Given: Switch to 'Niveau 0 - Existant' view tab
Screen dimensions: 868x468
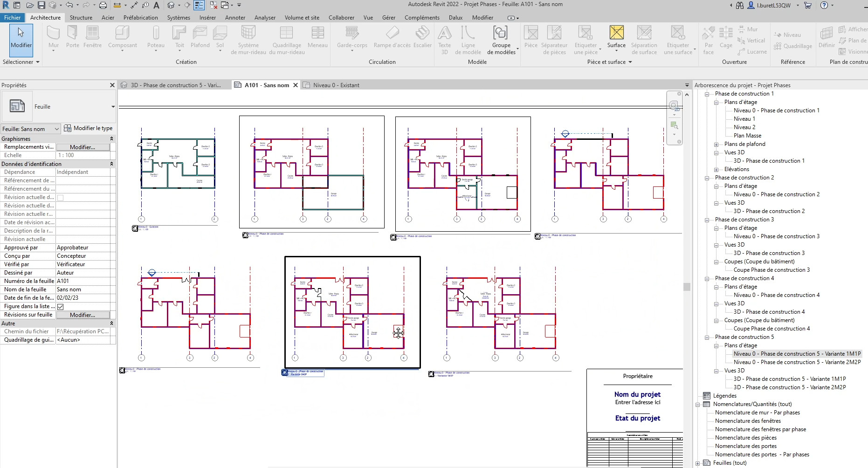Looking at the screenshot, I should [336, 85].
